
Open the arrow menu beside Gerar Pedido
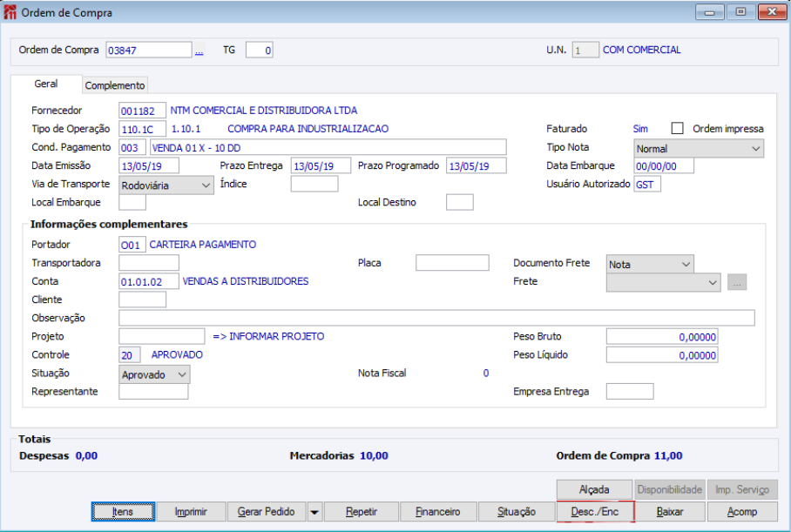coord(314,512)
